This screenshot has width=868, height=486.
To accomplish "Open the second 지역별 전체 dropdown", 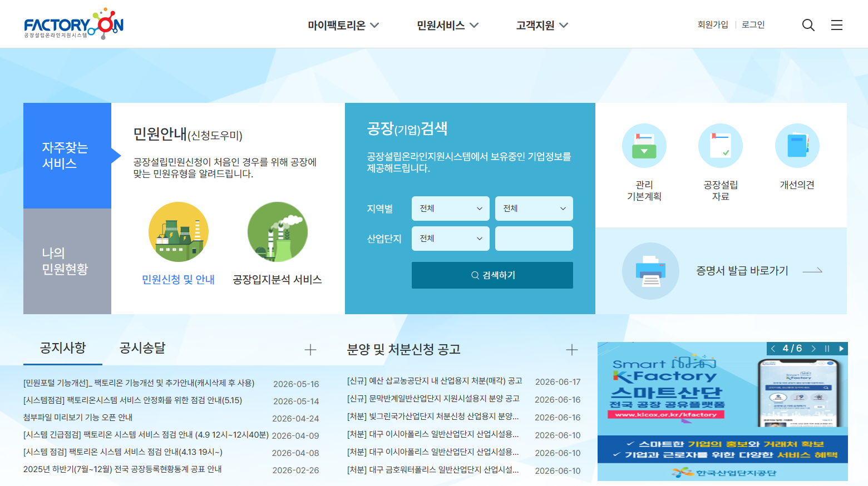I will (x=534, y=209).
